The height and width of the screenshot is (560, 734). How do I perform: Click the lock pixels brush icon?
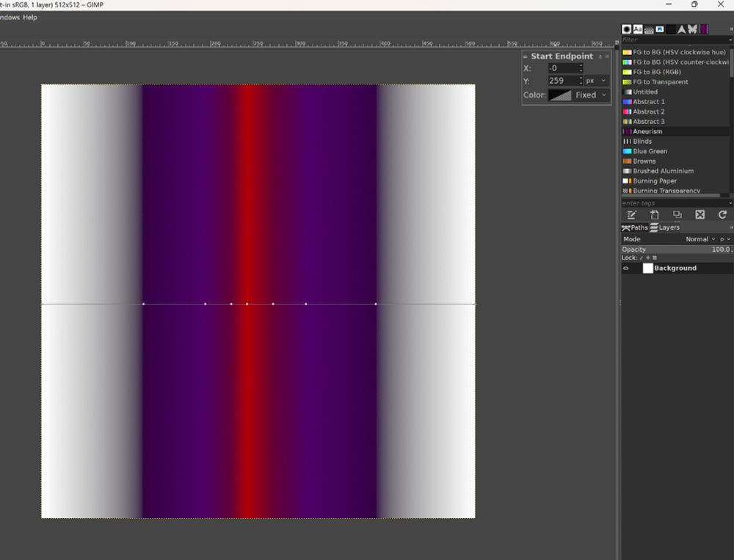(x=642, y=258)
